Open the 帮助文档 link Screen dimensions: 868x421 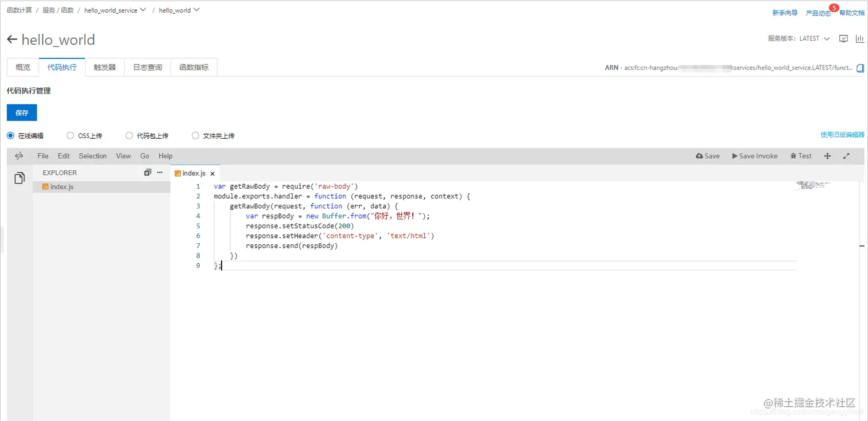pos(852,13)
